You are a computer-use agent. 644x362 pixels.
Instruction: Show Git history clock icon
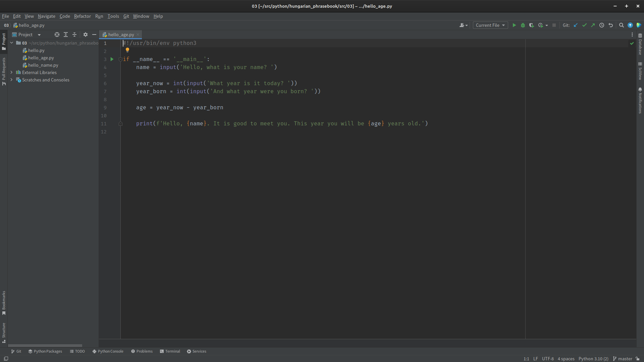(x=602, y=25)
